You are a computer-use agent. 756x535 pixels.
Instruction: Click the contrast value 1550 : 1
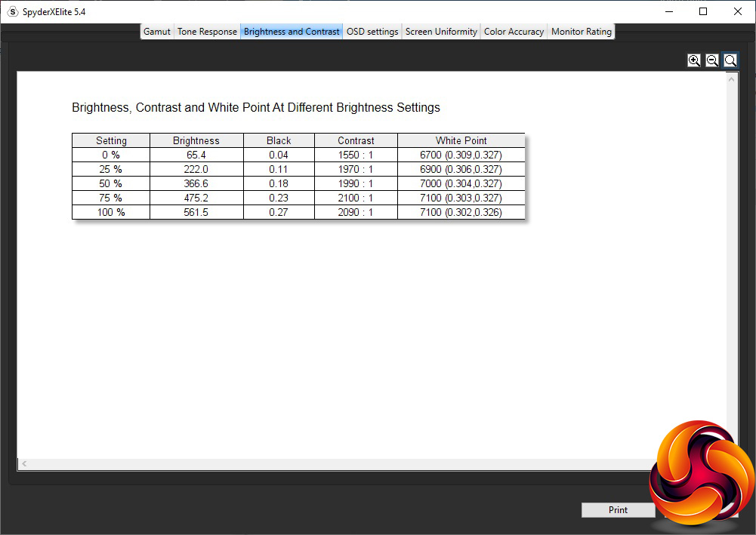[x=356, y=155]
